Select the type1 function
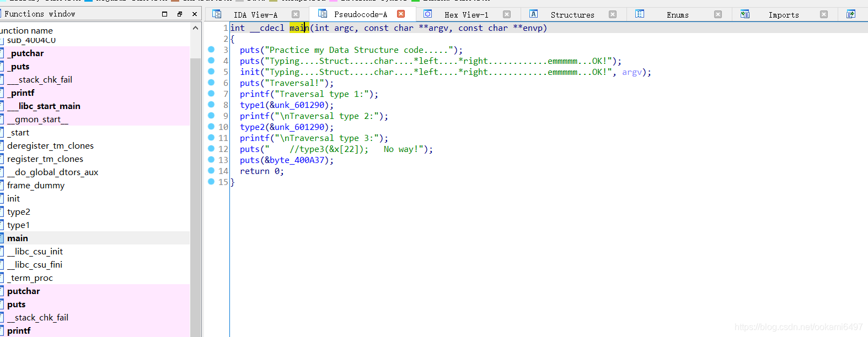This screenshot has width=868, height=337. point(95,225)
